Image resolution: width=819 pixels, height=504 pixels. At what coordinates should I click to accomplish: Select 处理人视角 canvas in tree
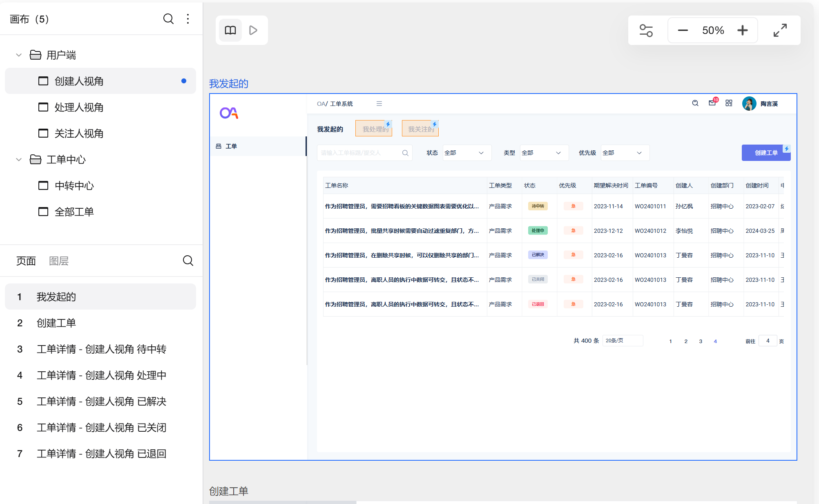point(79,107)
